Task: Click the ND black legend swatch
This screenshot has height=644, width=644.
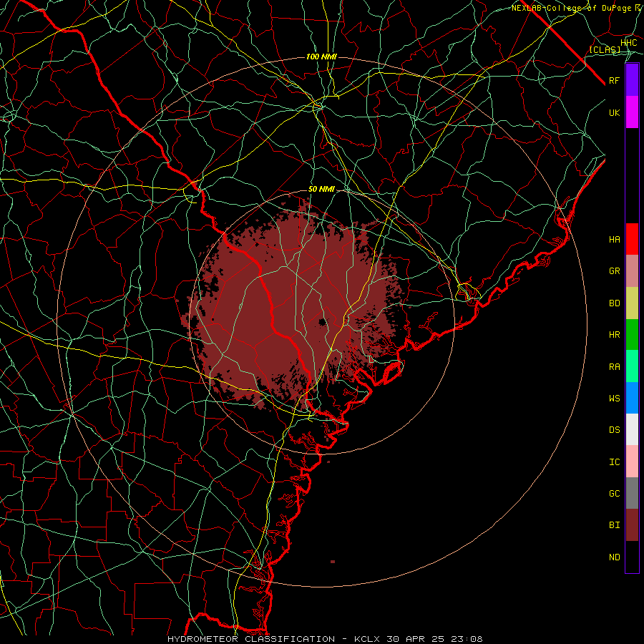Action: pyautogui.click(x=632, y=557)
